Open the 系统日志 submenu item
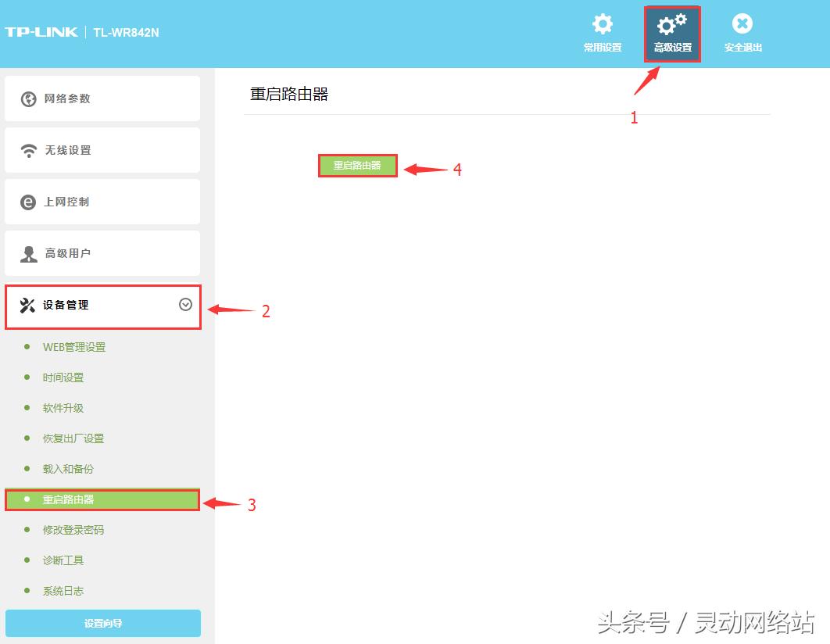This screenshot has height=644, width=830. coord(62,591)
